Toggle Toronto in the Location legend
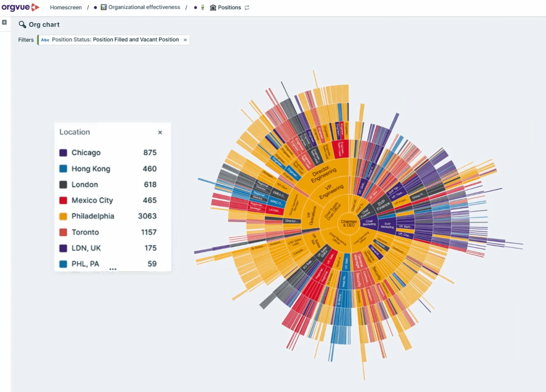546x392 pixels. point(85,232)
